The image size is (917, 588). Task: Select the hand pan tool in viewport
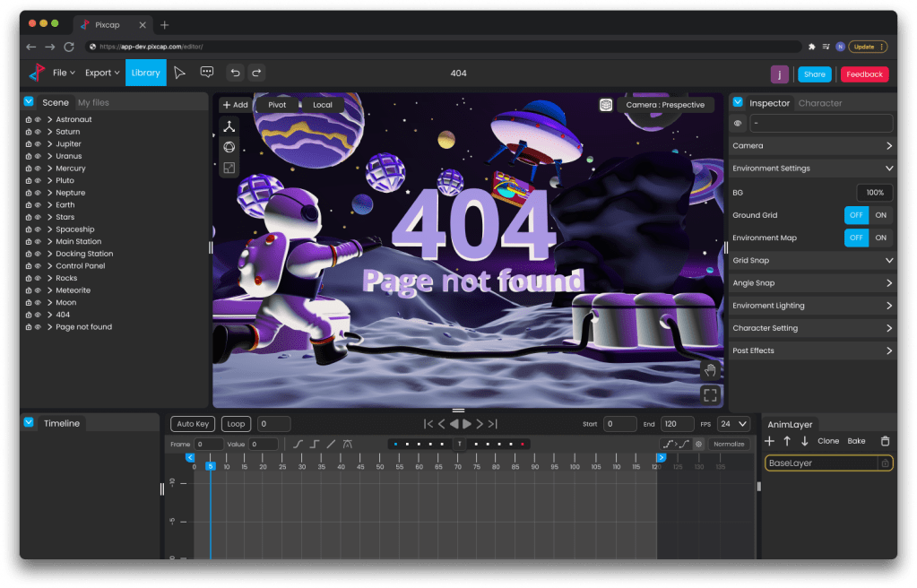point(710,370)
